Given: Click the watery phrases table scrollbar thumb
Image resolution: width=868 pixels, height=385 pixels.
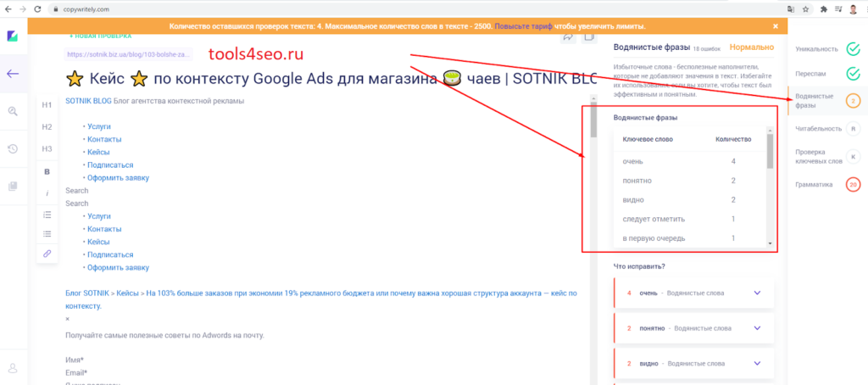Looking at the screenshot, I should pyautogui.click(x=770, y=150).
